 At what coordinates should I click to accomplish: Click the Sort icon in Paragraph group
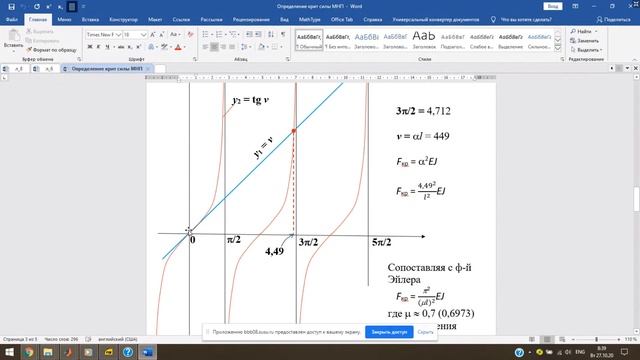271,34
